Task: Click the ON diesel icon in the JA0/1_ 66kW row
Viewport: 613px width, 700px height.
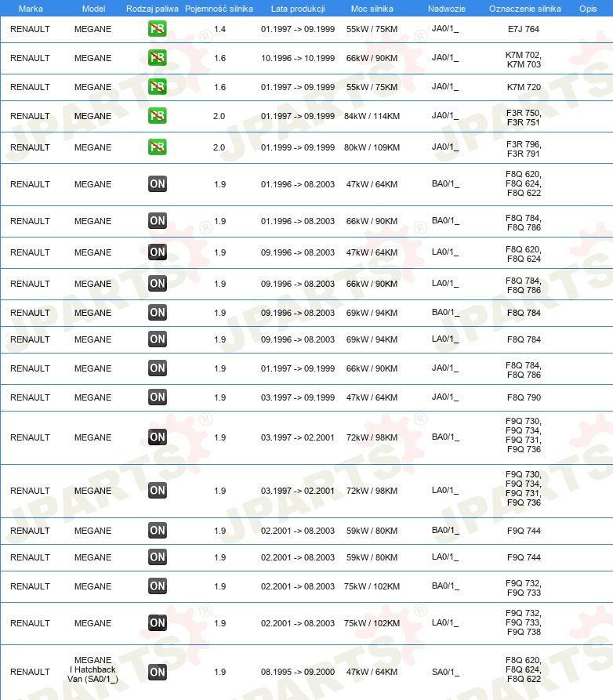Action: [157, 368]
